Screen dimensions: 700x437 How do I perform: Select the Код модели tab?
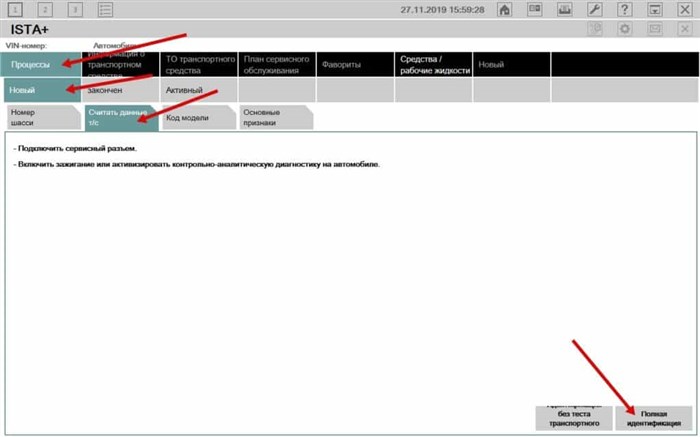click(197, 118)
